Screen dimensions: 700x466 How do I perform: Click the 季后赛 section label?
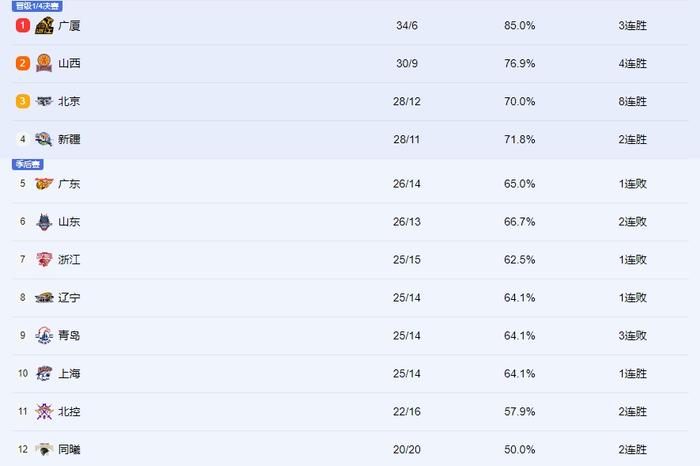[x=28, y=164]
